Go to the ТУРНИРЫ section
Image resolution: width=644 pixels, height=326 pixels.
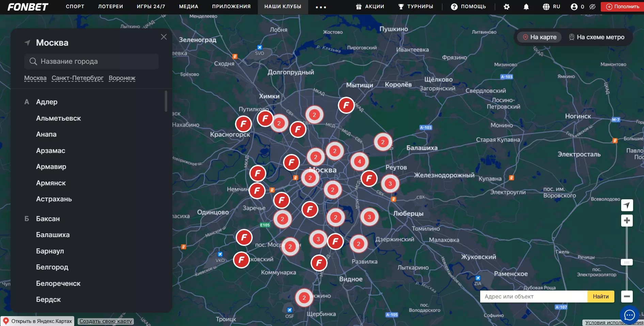click(x=416, y=7)
